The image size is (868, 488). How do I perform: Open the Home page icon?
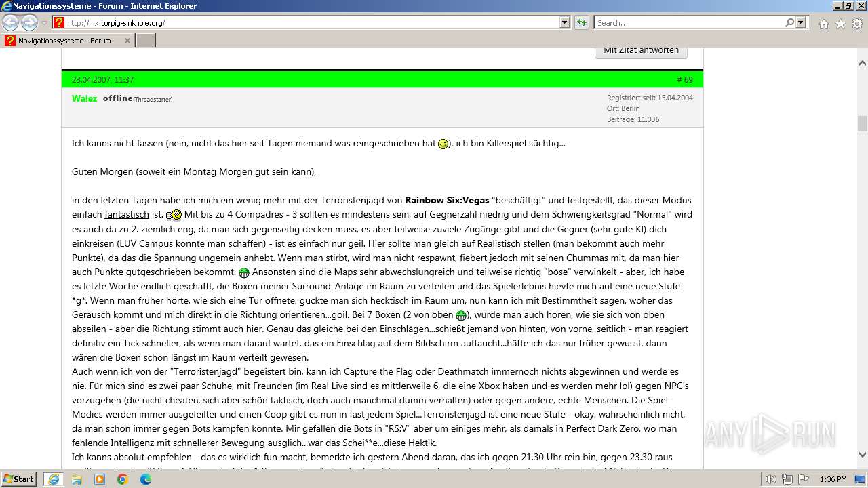coord(823,24)
